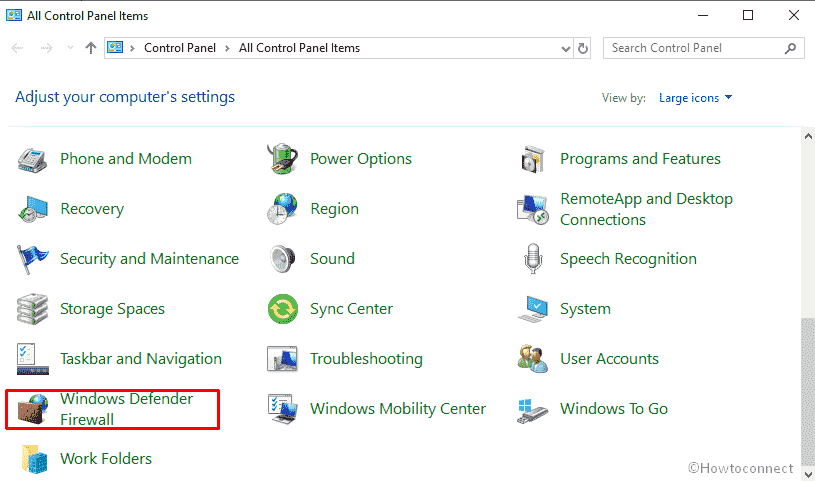Open the Windows Defender Firewall link
Image resolution: width=815 pixels, height=481 pixels.
[126, 409]
